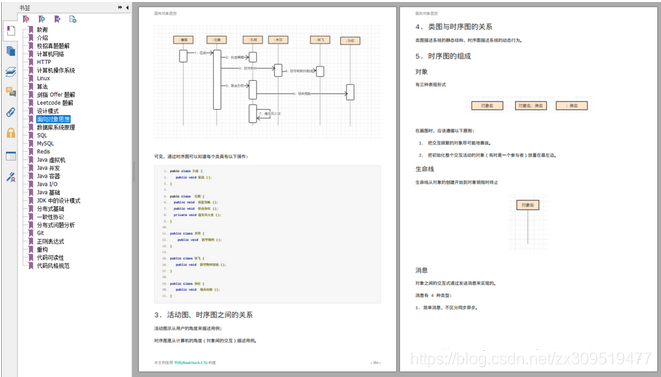
Task: Expand bookmarks panel with double-arrow button
Action: coord(120,7)
